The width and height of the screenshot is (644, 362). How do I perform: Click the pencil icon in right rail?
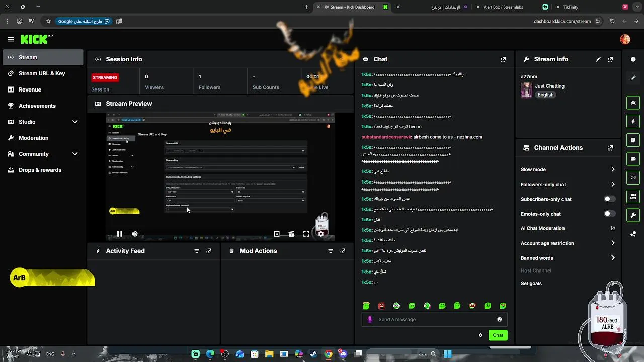point(633,78)
